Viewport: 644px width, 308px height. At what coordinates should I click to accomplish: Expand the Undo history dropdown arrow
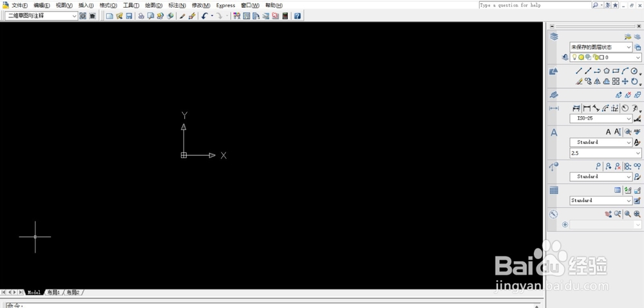(x=212, y=16)
